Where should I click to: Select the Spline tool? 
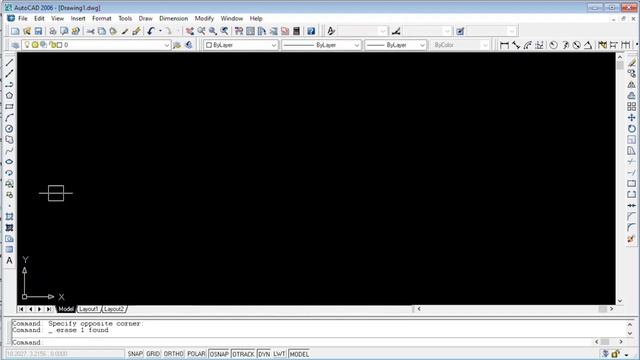(9, 151)
